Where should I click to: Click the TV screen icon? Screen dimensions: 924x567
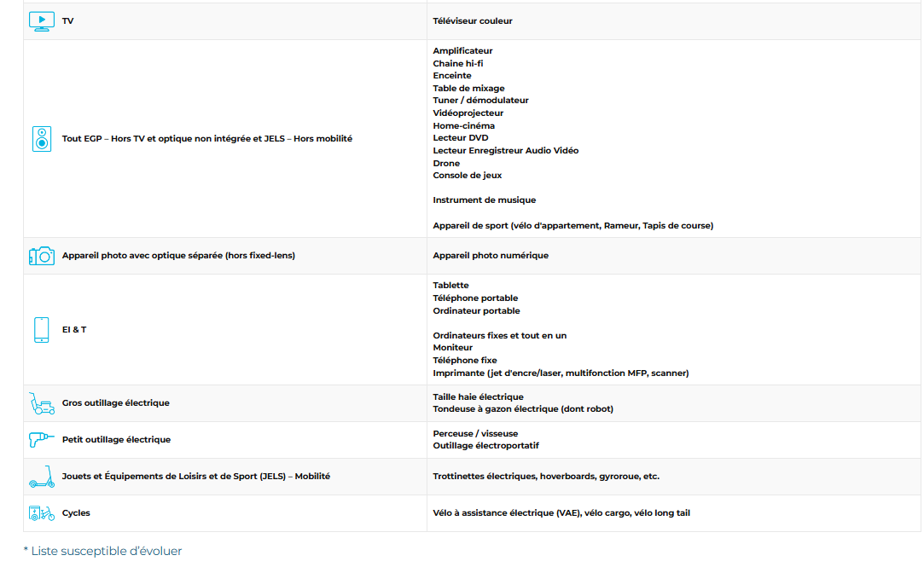pos(41,21)
